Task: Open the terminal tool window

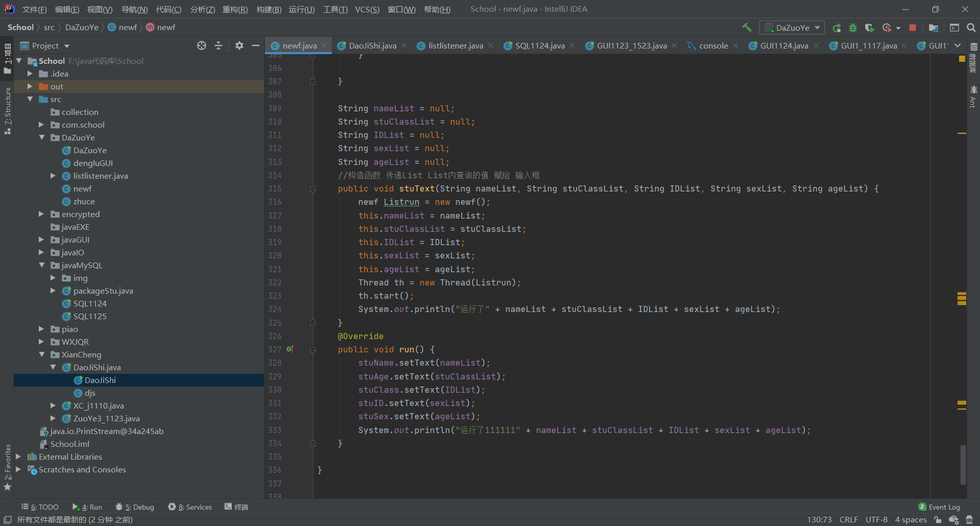Action: click(x=236, y=507)
